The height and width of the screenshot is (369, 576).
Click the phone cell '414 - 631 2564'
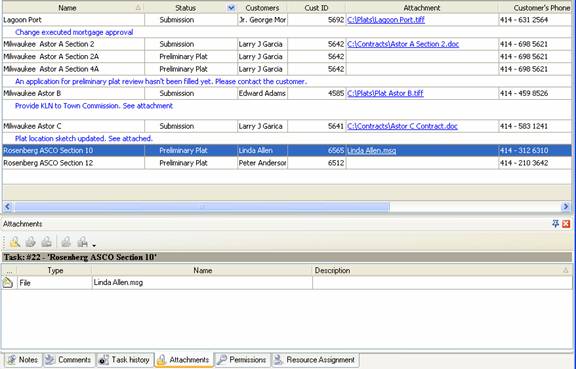point(535,20)
